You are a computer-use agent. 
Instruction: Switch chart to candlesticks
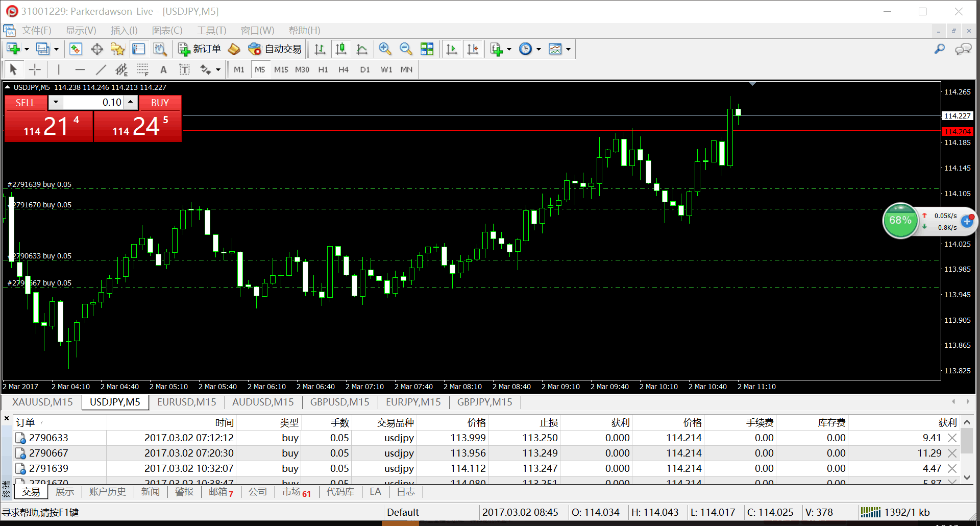[x=341, y=49]
